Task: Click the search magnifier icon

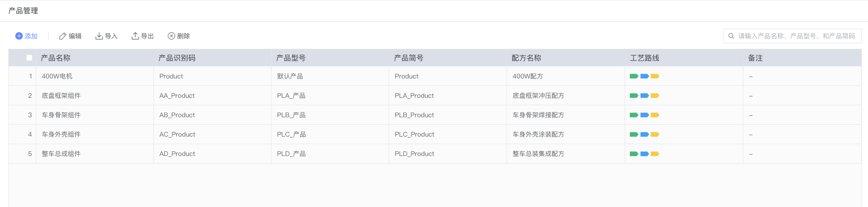Action: tap(731, 36)
